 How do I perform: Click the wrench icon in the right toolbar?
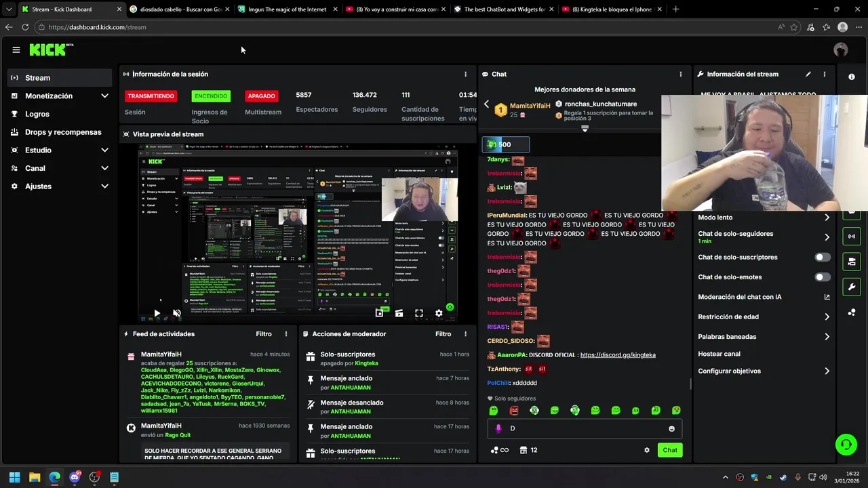pyautogui.click(x=852, y=287)
